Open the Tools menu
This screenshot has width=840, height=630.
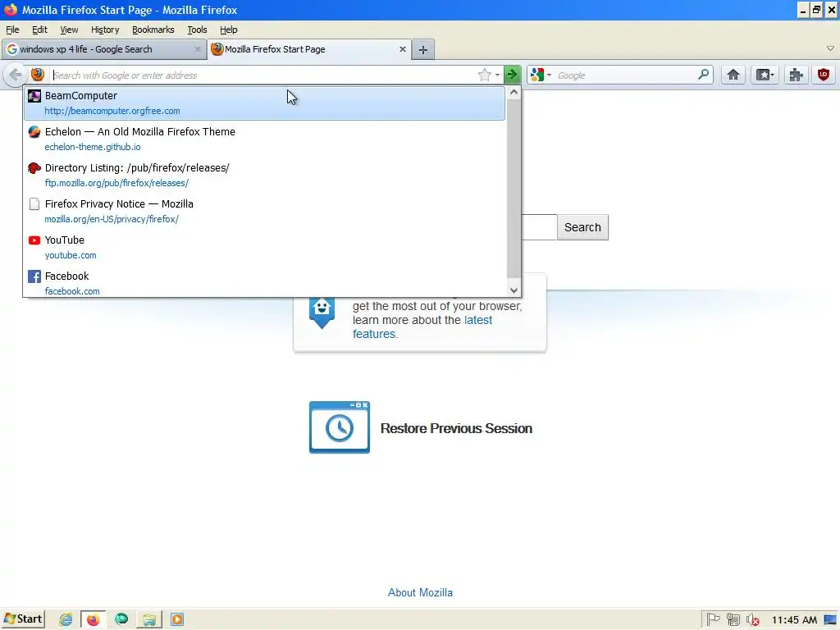[197, 30]
